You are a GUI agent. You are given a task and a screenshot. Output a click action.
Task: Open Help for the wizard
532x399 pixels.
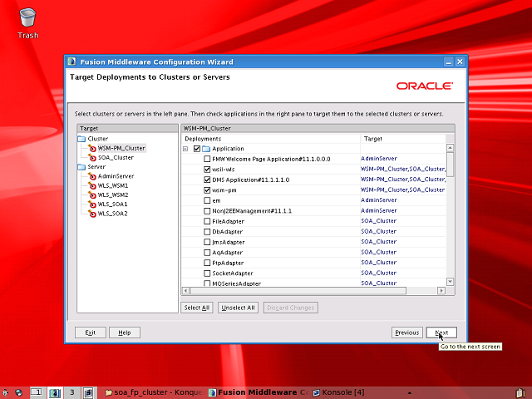pos(125,332)
